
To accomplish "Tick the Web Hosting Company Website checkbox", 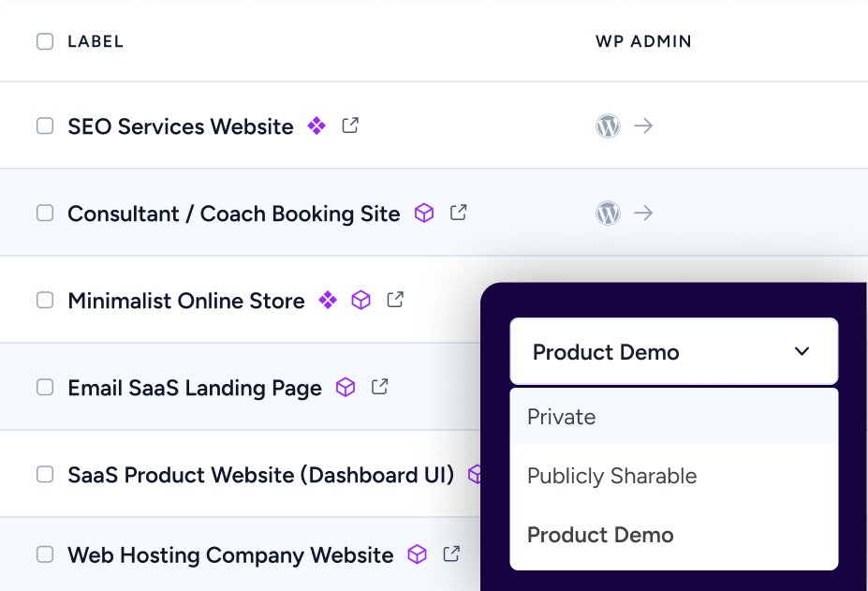I will [45, 555].
